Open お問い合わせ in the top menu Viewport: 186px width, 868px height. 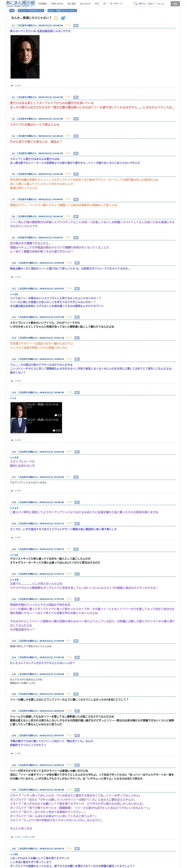point(57,4)
